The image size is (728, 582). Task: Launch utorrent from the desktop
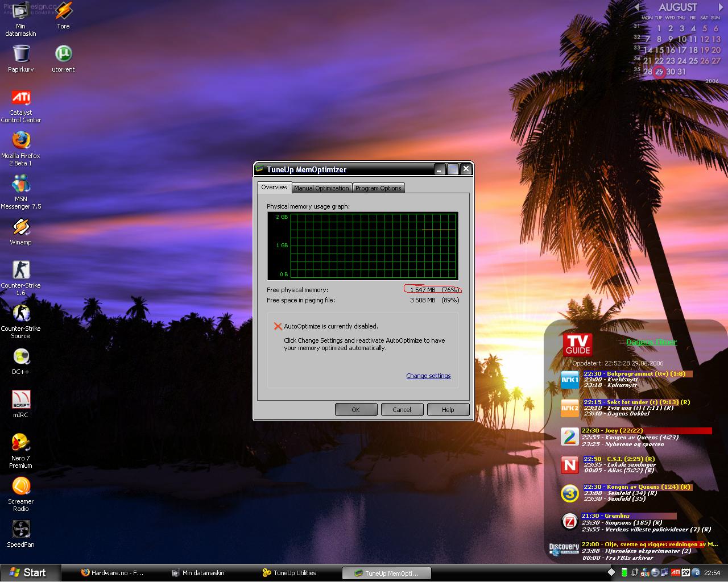coord(63,59)
